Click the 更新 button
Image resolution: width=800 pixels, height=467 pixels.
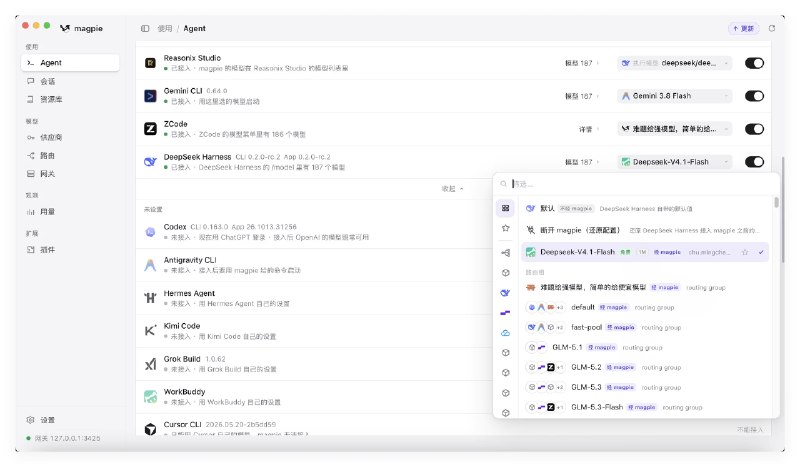pyautogui.click(x=743, y=29)
